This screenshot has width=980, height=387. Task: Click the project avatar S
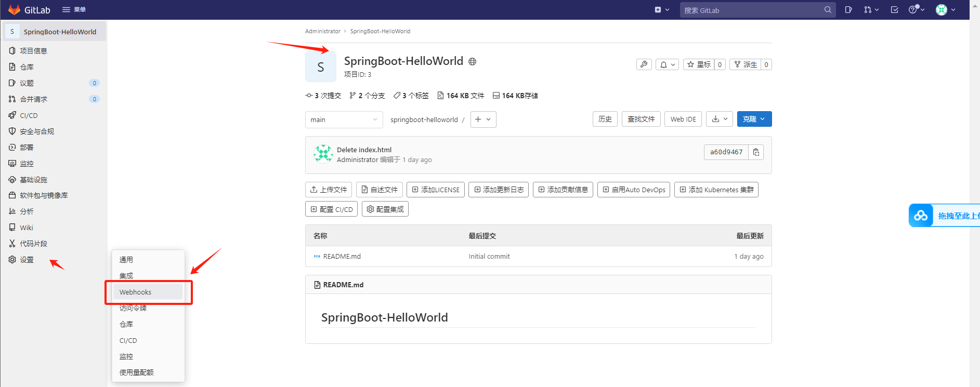click(320, 66)
